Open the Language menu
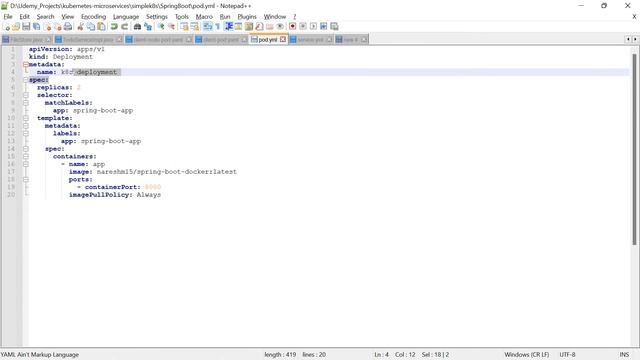The image size is (640, 360). 126,17
